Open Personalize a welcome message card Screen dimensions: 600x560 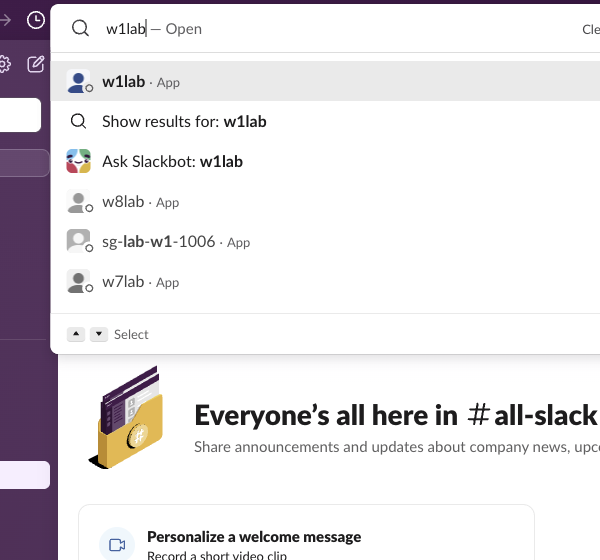coord(306,532)
